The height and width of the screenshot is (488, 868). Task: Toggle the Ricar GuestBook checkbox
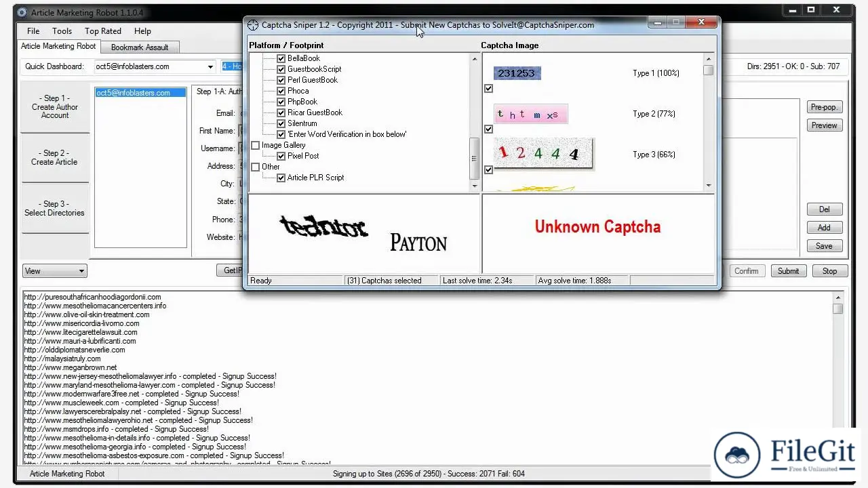[281, 113]
